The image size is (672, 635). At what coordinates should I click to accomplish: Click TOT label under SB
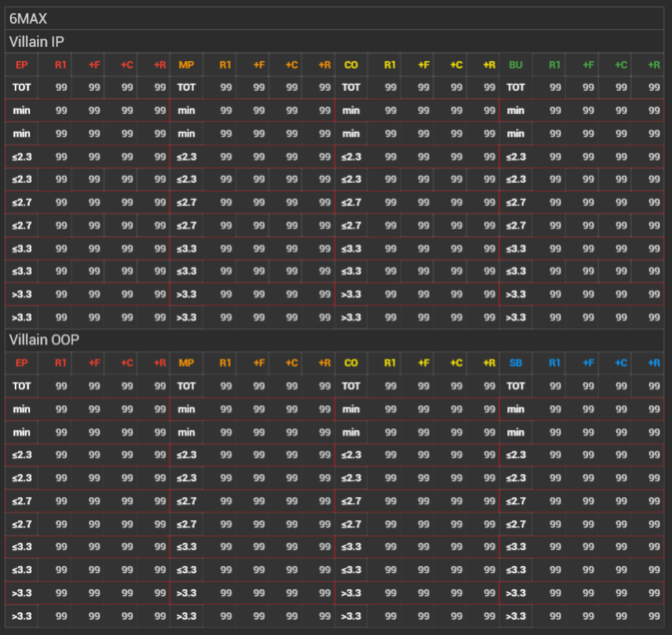click(515, 386)
